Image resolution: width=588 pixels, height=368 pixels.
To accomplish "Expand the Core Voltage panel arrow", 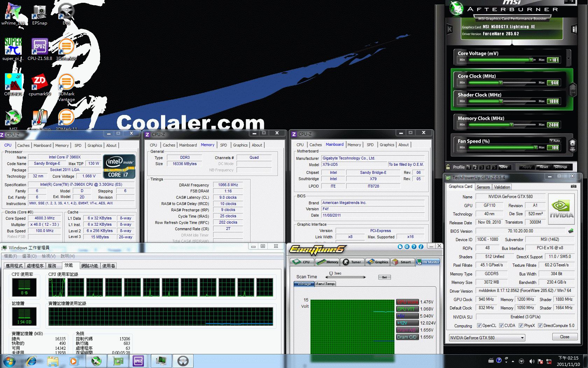I will coord(568,59).
